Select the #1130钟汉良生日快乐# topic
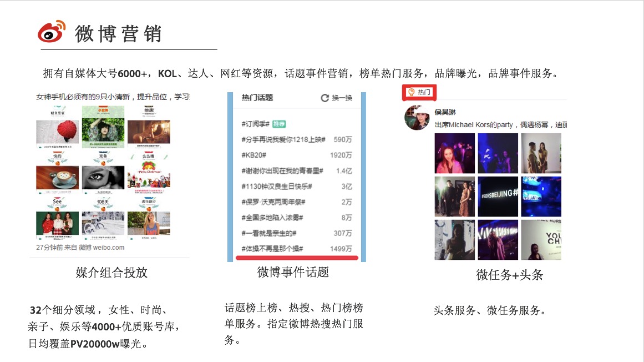644x362 pixels. coord(276,187)
